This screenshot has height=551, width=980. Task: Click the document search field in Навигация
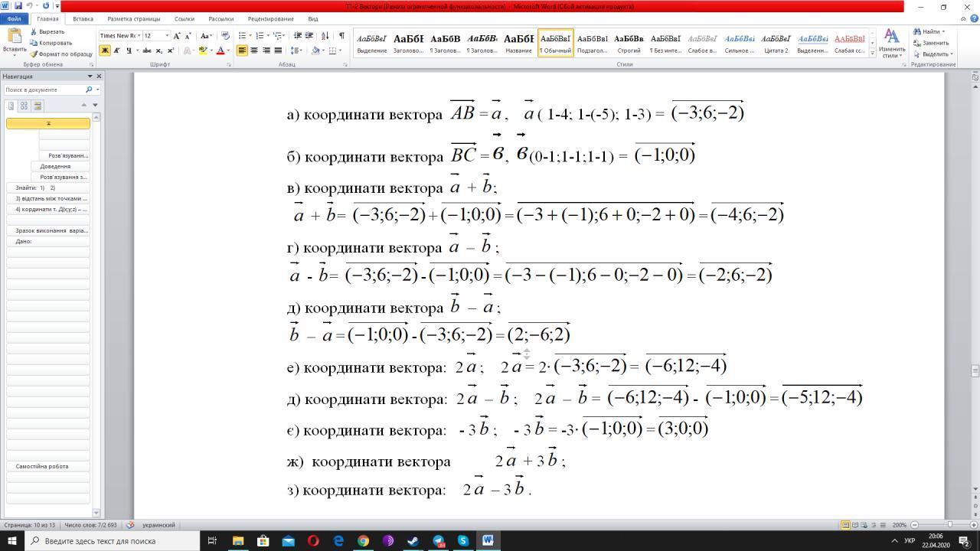click(44, 90)
